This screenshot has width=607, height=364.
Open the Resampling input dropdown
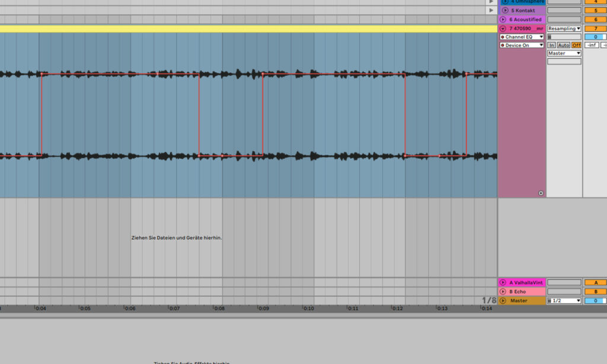coord(564,28)
